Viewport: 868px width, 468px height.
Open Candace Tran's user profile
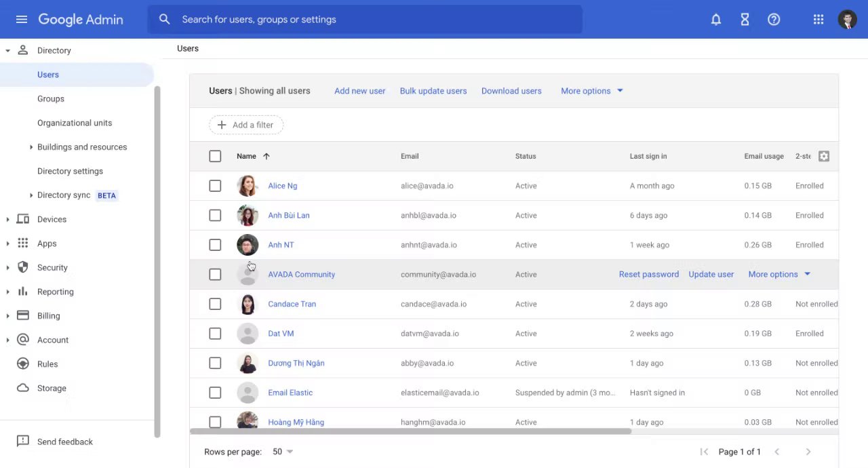[292, 304]
